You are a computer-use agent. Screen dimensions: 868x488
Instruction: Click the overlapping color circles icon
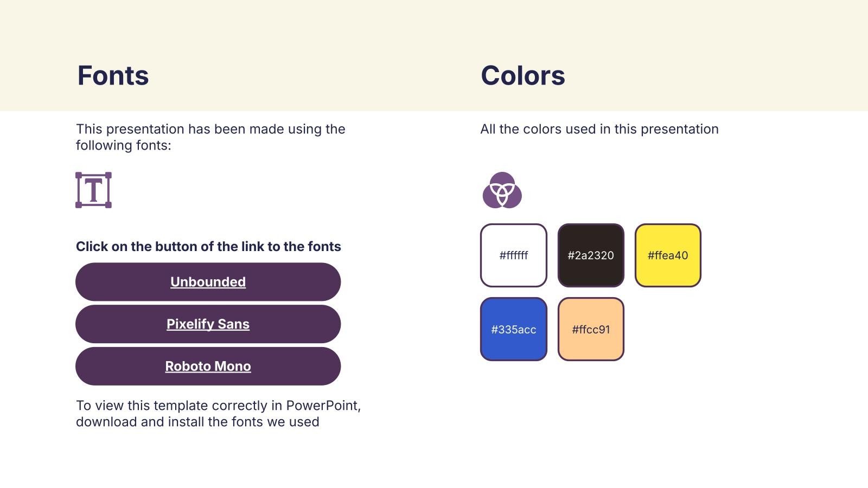pos(502,190)
